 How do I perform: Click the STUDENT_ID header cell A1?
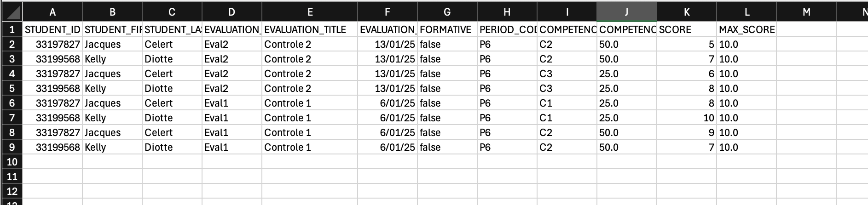pyautogui.click(x=52, y=30)
